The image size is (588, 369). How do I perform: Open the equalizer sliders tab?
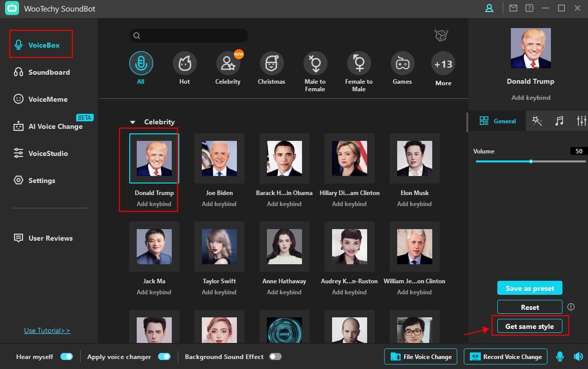[581, 121]
